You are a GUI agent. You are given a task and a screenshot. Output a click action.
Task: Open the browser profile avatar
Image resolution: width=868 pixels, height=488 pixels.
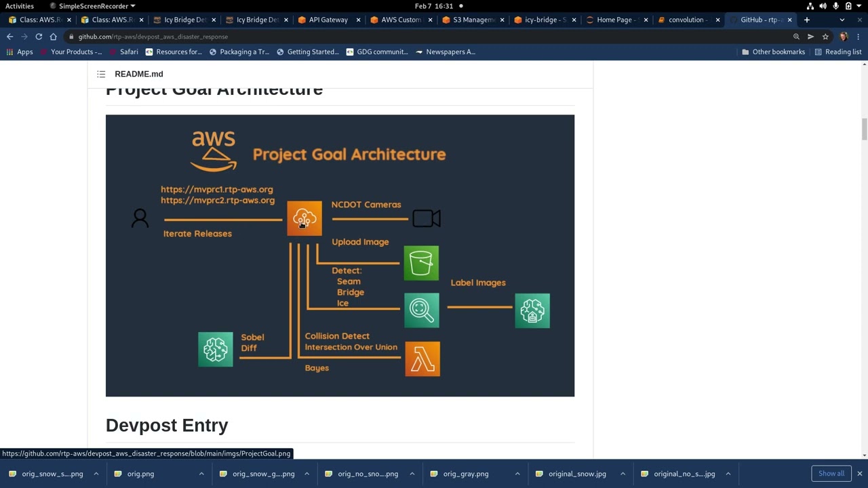pos(844,37)
